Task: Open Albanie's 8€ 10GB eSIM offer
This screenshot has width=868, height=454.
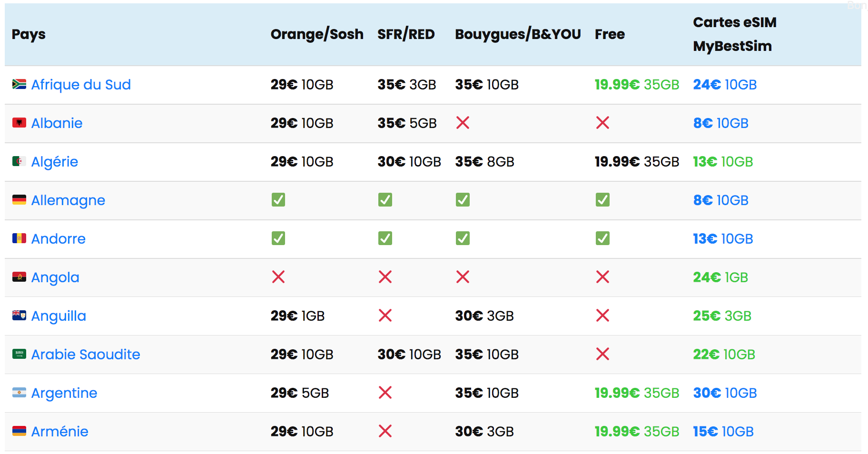Action: click(x=720, y=123)
